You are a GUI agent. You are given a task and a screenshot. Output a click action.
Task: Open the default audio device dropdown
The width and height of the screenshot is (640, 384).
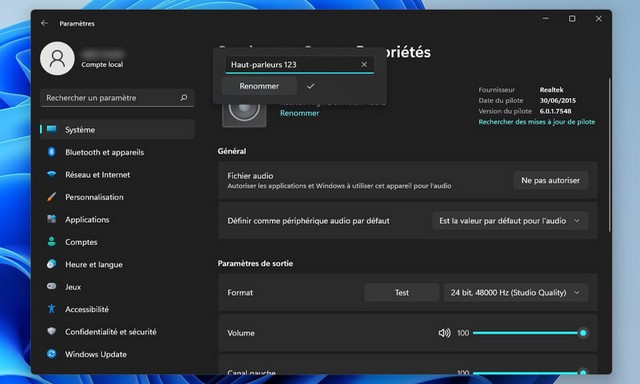click(x=510, y=221)
